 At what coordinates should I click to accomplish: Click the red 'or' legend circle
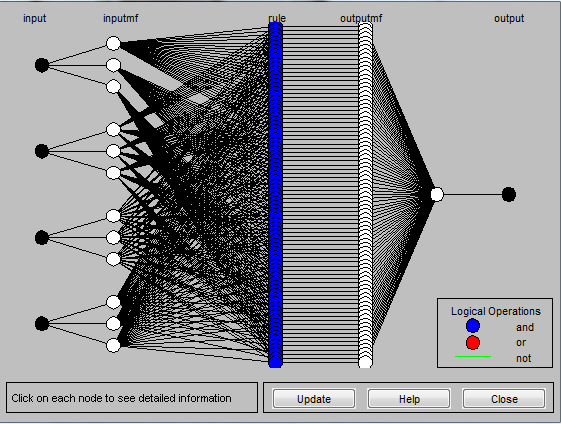(x=473, y=342)
